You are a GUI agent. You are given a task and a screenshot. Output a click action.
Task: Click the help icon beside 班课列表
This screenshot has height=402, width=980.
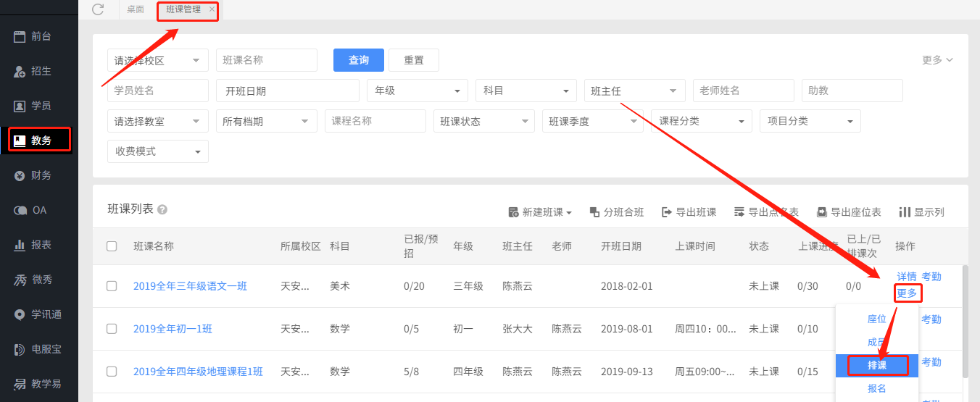pyautogui.click(x=162, y=209)
